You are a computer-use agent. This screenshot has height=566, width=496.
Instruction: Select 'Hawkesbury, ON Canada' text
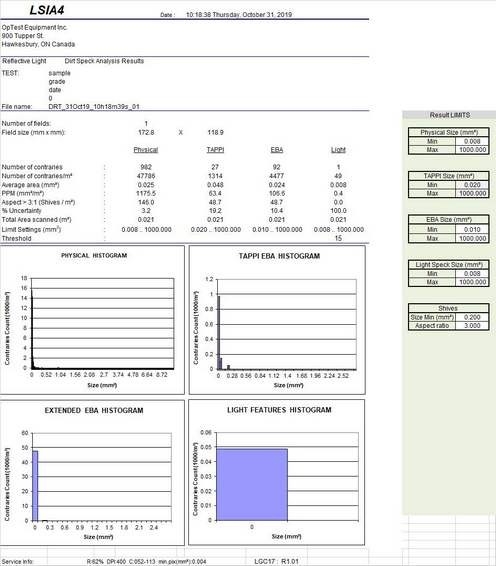point(38,44)
